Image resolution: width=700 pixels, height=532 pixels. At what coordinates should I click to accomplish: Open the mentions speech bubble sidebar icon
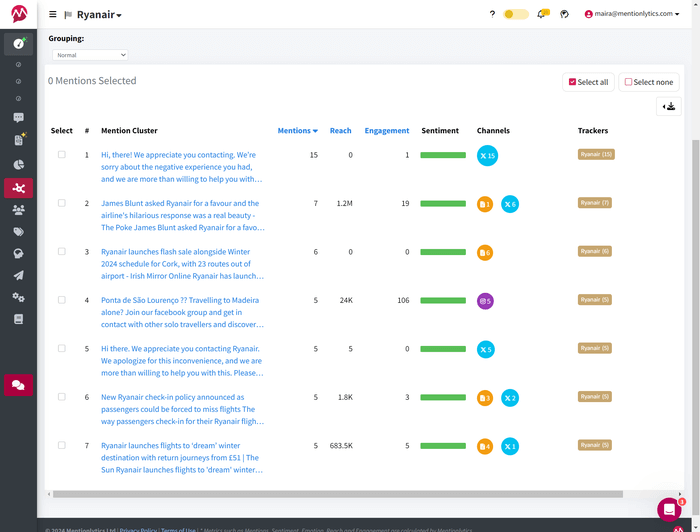(19, 118)
